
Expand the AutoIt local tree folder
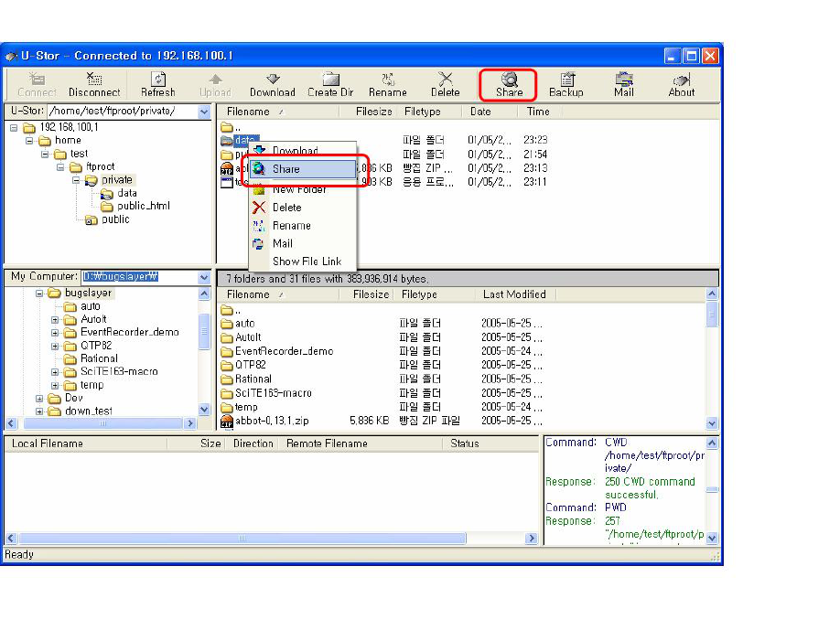point(55,319)
